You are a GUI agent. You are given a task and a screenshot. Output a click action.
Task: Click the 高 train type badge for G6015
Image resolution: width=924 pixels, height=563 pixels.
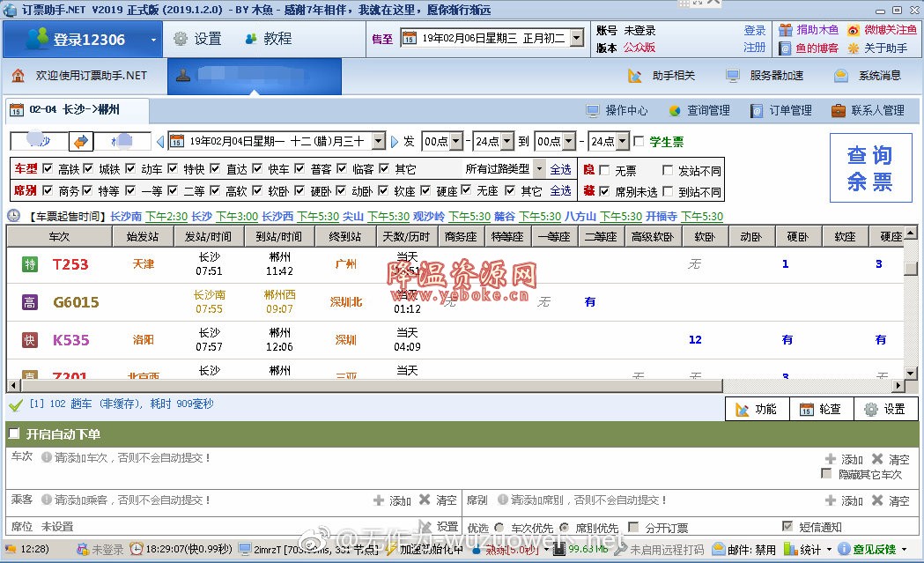[x=29, y=302]
